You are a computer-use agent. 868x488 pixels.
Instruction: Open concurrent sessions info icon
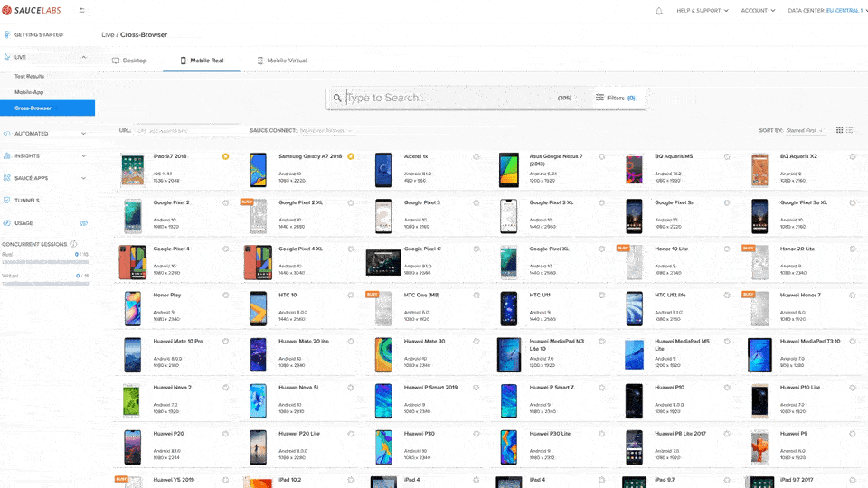(73, 244)
